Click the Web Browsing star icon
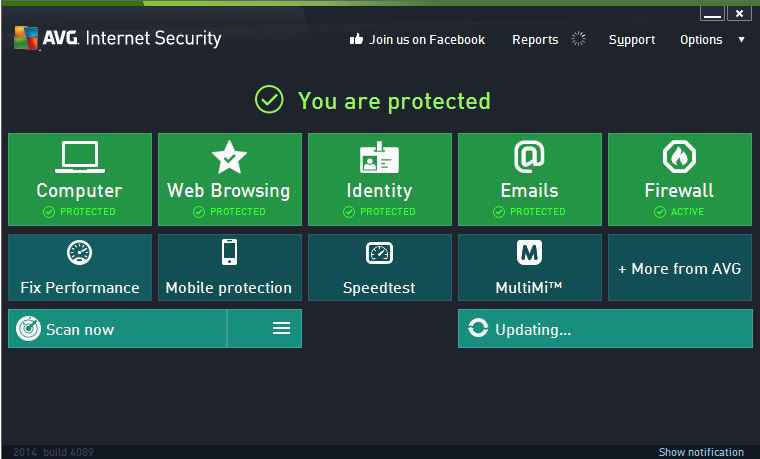The height and width of the screenshot is (459, 760). [x=229, y=157]
